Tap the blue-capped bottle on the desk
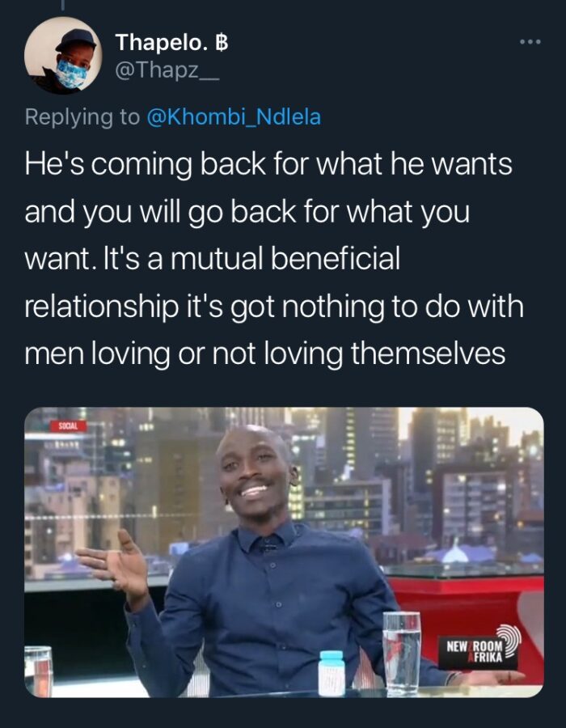The image size is (566, 728). tap(332, 673)
